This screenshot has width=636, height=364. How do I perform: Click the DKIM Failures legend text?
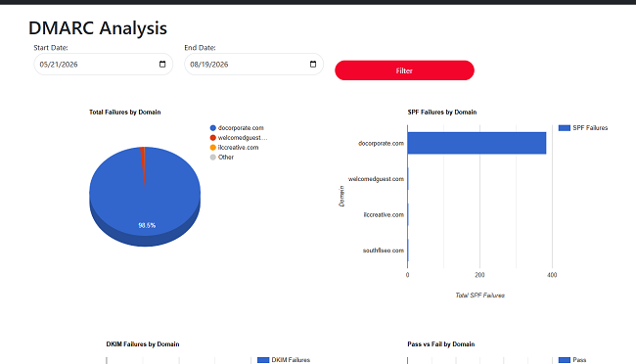(291, 360)
